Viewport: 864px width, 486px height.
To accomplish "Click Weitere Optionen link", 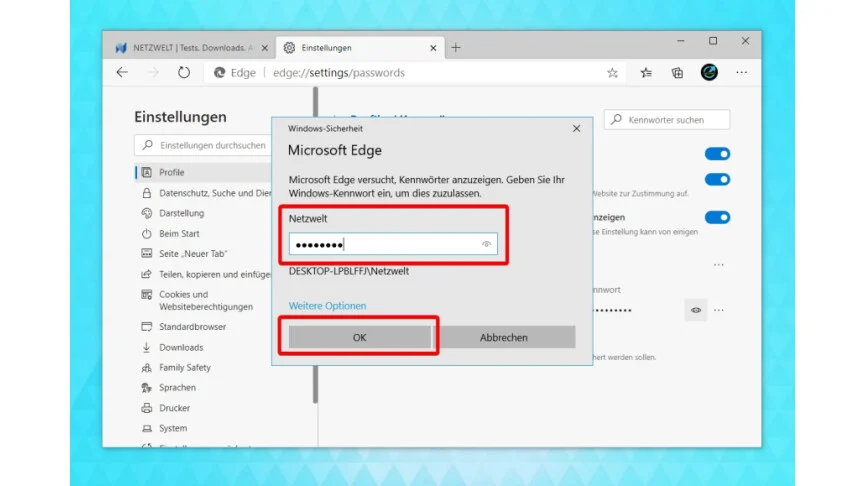I will [x=327, y=306].
